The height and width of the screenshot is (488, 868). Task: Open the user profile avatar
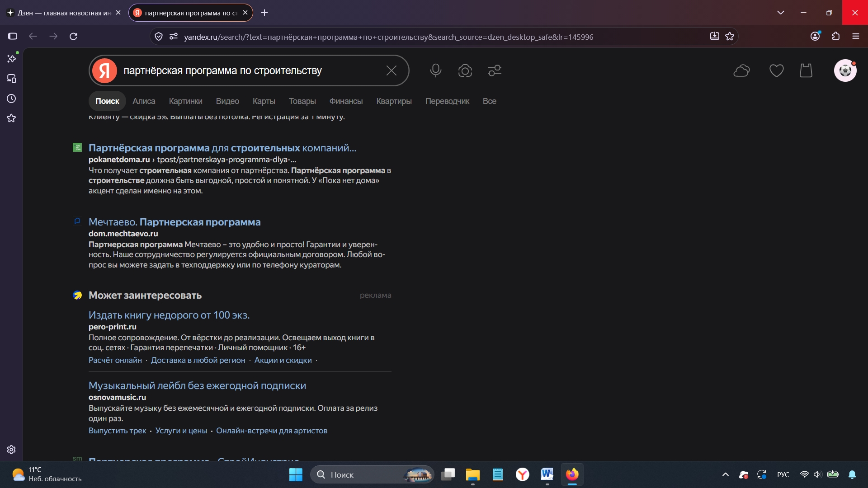(x=845, y=70)
